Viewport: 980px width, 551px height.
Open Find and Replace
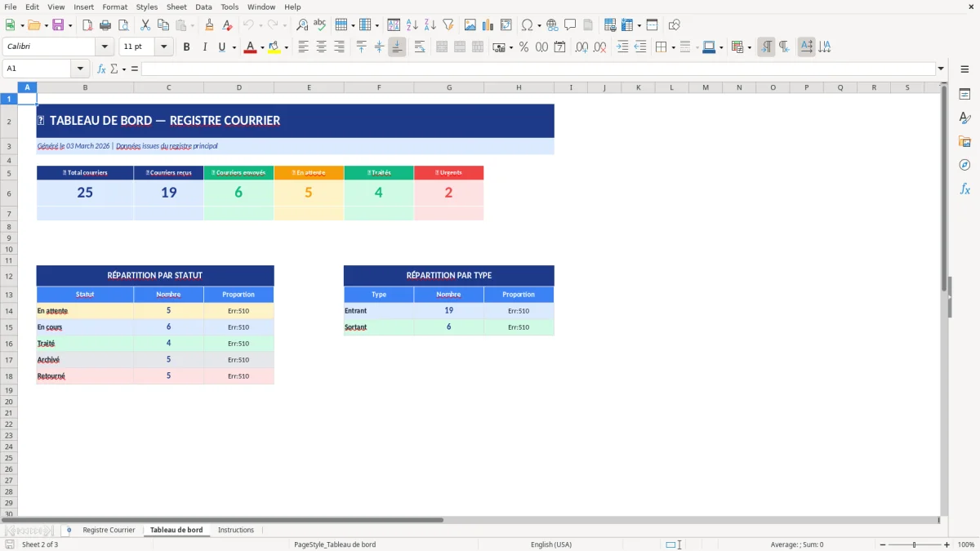[300, 24]
